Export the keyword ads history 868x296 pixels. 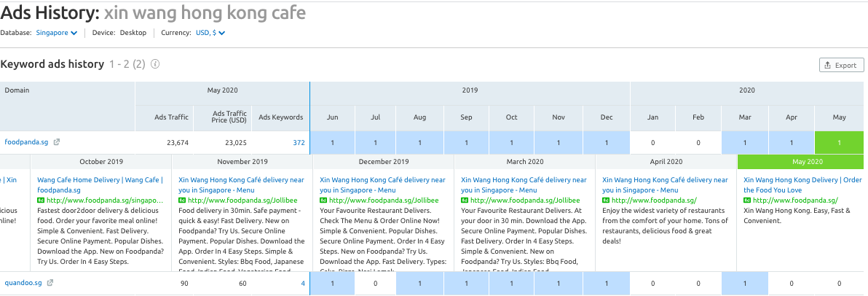point(841,65)
